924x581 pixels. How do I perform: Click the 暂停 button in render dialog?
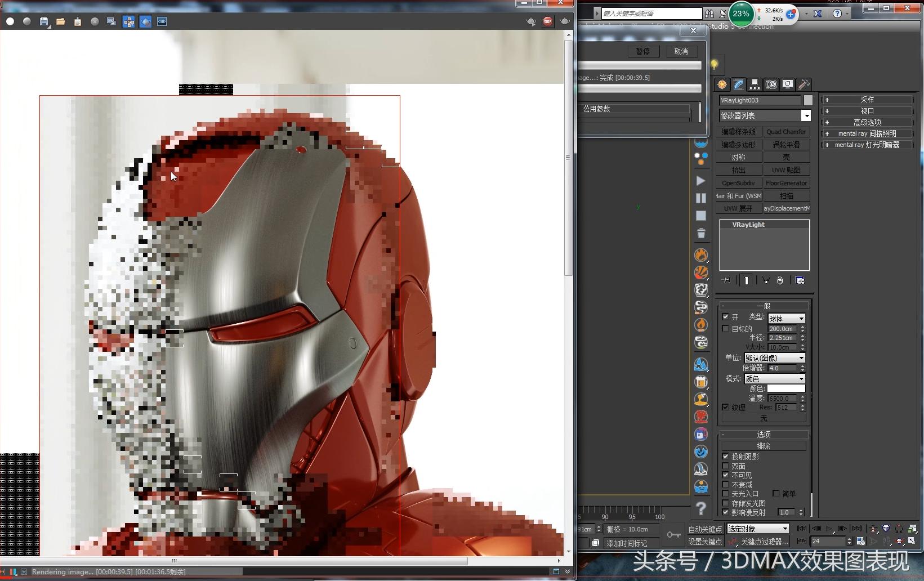point(643,51)
